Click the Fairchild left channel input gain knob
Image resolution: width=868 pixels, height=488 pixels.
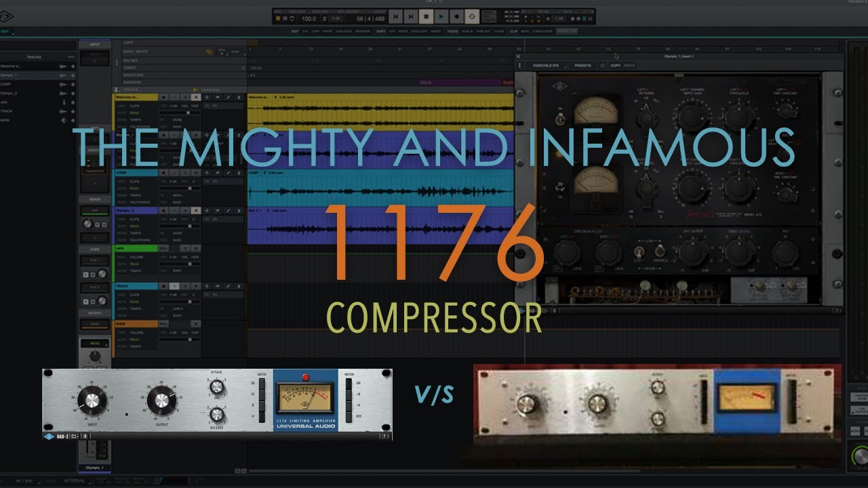(x=692, y=117)
